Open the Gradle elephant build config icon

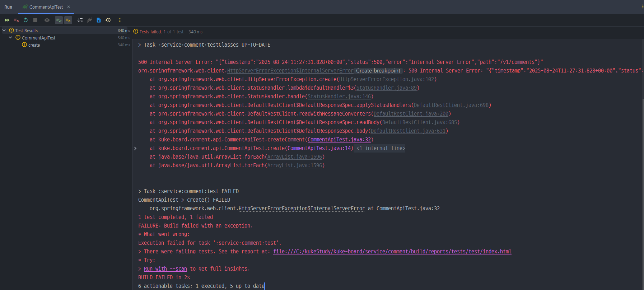pyautogui.click(x=89, y=20)
